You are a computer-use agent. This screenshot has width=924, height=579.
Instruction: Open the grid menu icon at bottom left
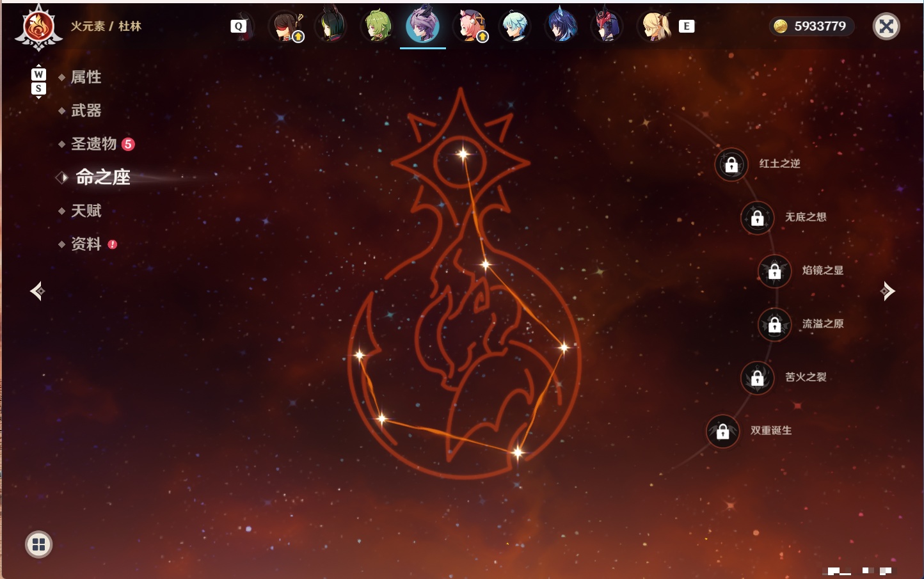pos(38,544)
